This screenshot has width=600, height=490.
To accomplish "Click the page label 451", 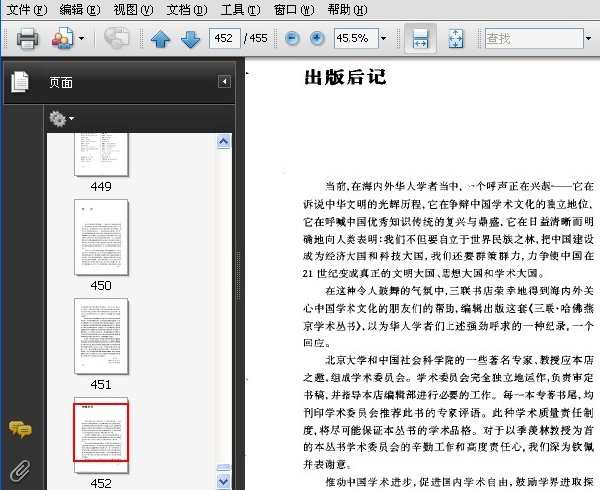I will tap(101, 384).
